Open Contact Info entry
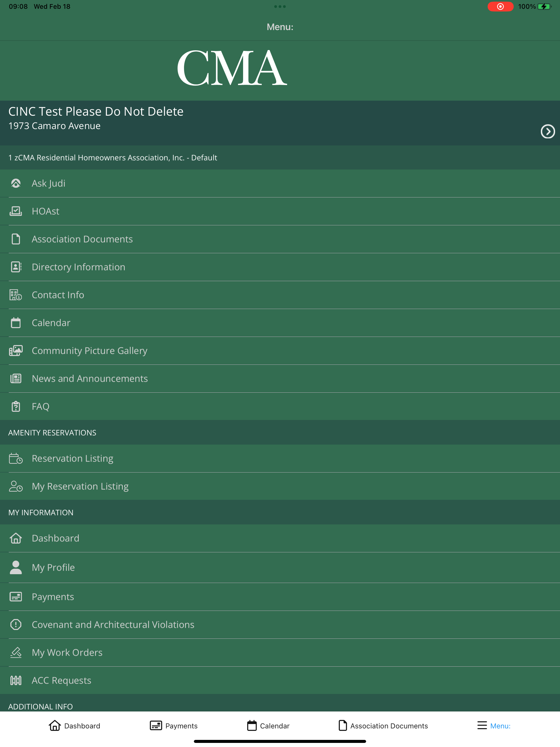560x747 pixels. (280, 295)
